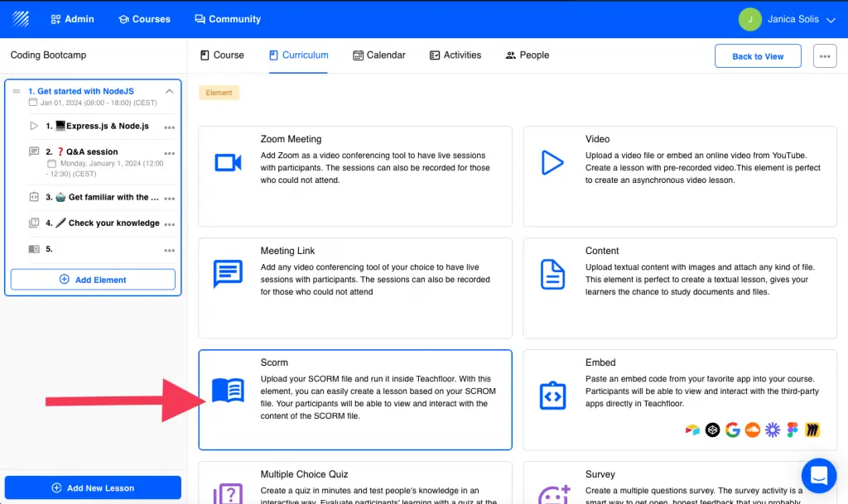This screenshot has height=504, width=848.
Task: Click the Add New Lesson button
Action: [92, 487]
